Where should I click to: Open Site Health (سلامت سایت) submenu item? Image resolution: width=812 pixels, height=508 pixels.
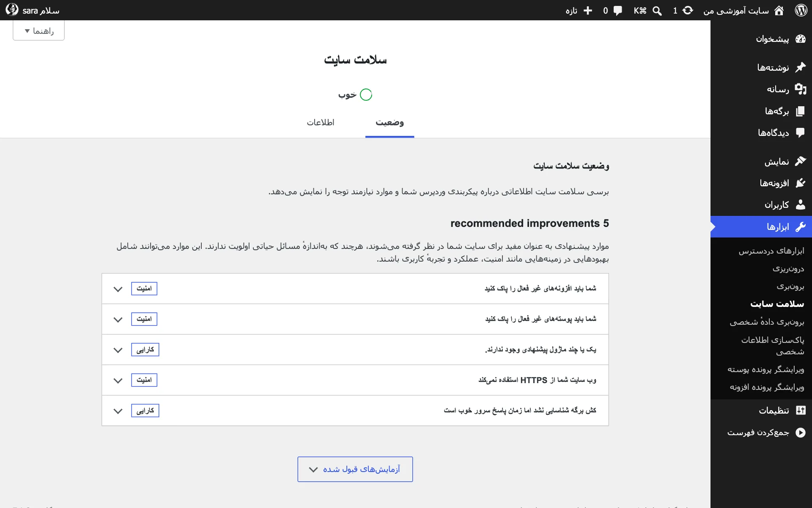click(x=777, y=304)
